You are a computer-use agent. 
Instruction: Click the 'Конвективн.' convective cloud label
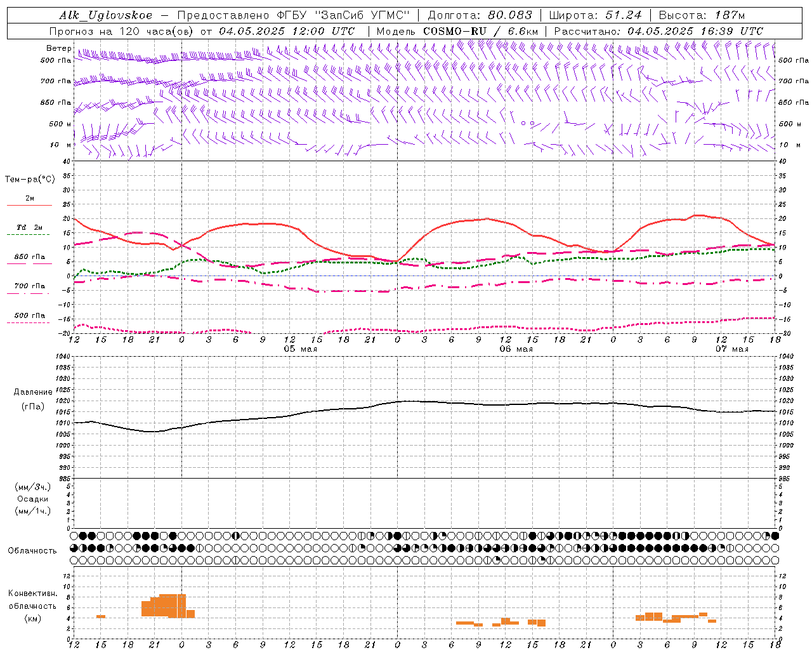point(33,594)
